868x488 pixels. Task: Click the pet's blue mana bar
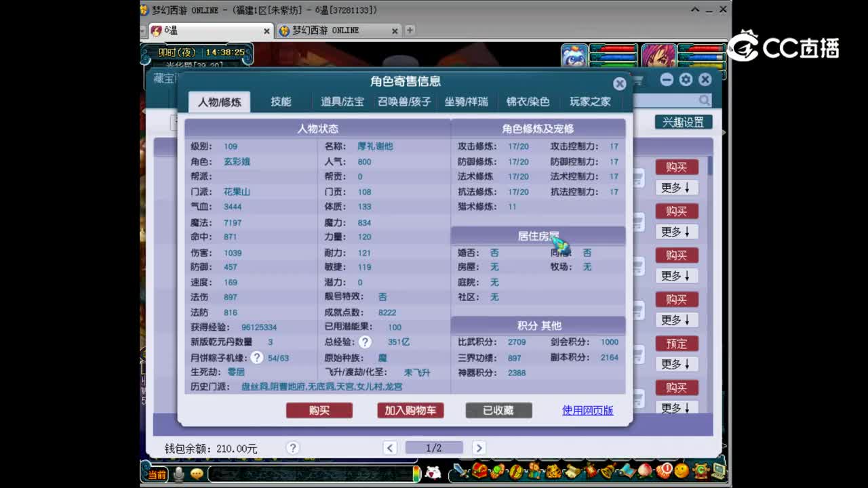point(614,57)
